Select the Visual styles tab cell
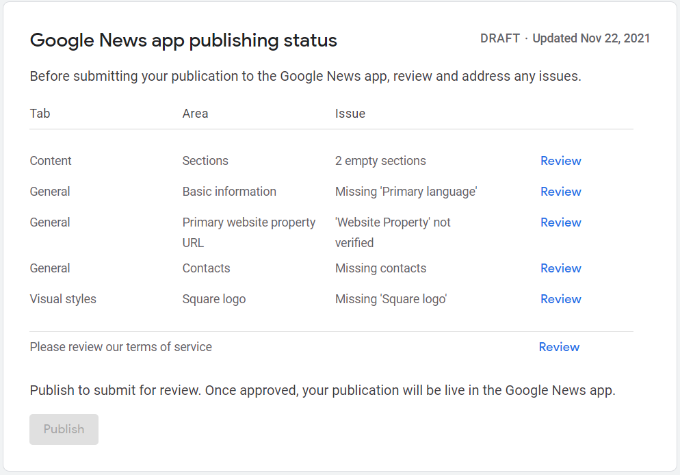680x475 pixels. 63,299
